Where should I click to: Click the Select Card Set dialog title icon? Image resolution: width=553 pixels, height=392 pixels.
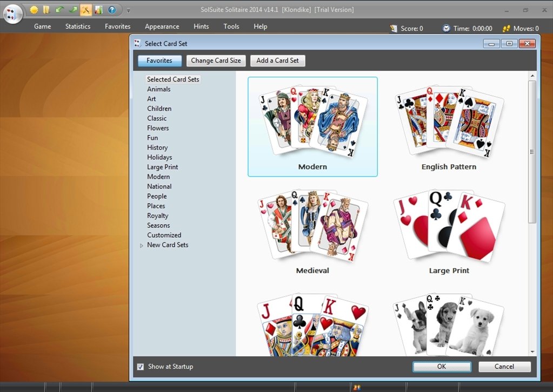(x=137, y=43)
